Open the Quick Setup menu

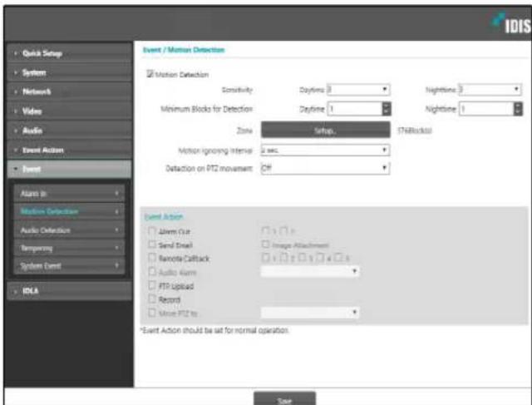[69, 53]
